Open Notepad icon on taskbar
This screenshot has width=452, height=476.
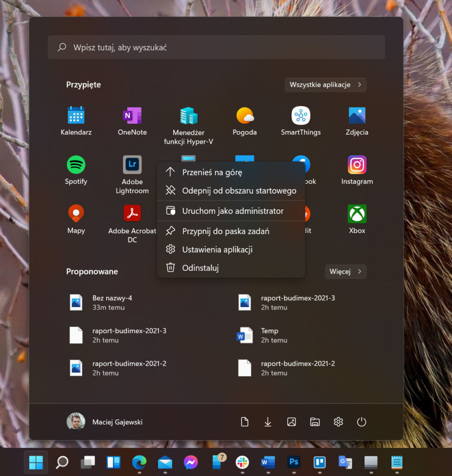(397, 462)
